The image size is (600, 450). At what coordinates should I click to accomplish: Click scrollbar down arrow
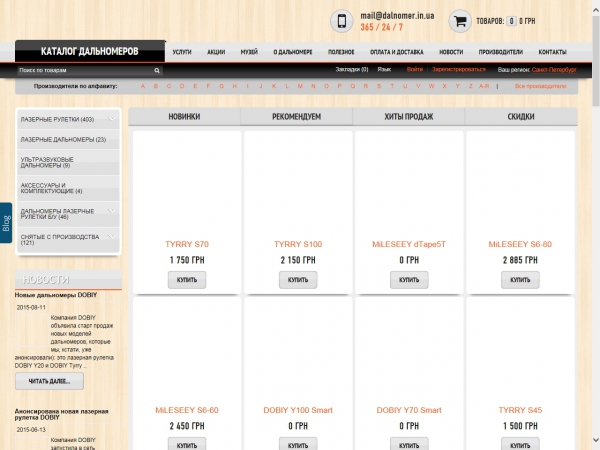coord(596,440)
